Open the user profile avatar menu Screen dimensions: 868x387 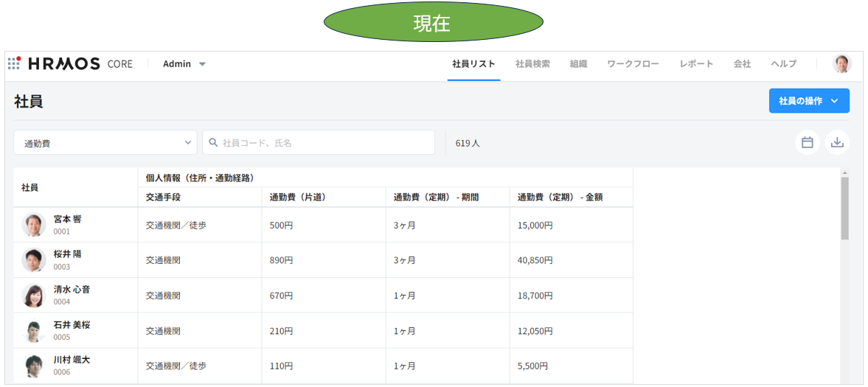click(x=841, y=64)
